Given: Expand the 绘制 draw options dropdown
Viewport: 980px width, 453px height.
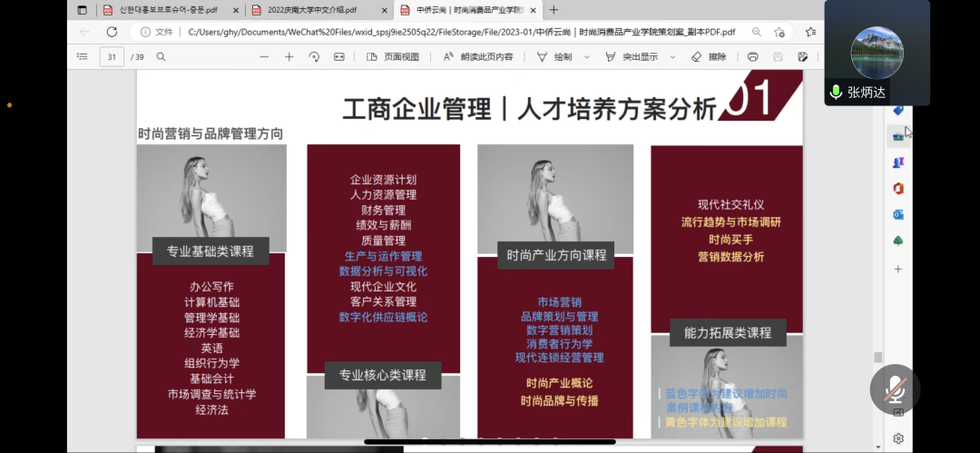Looking at the screenshot, I should point(587,56).
